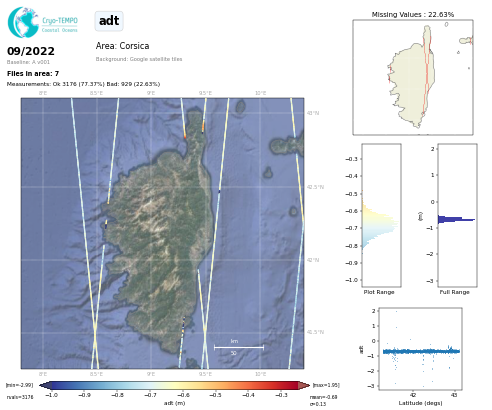
Task: Select the adt variable badge
Action: tap(109, 21)
